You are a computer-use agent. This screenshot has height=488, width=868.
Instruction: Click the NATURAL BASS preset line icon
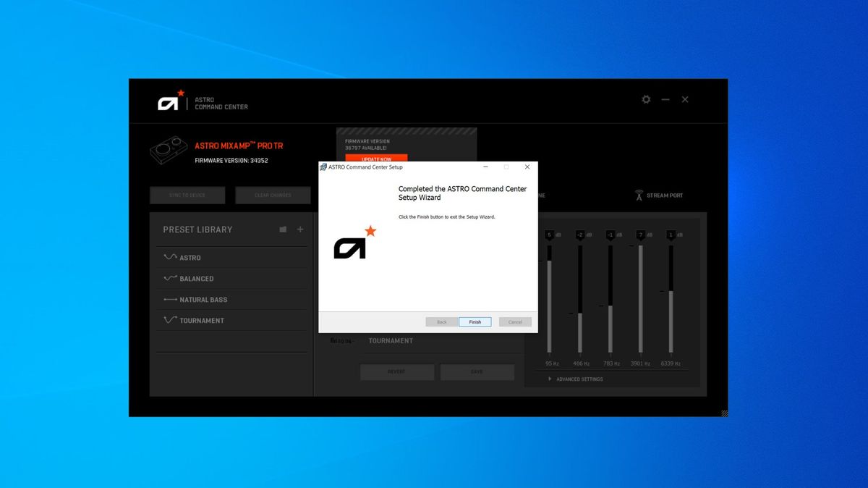(x=170, y=299)
